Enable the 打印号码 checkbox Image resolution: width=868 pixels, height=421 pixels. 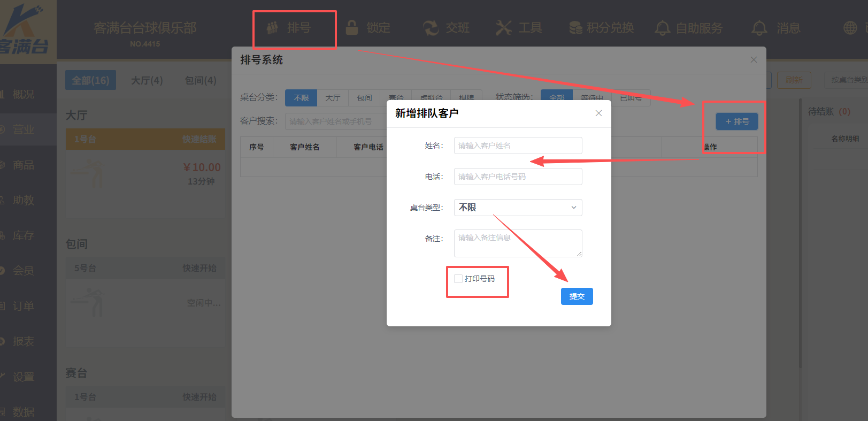458,279
